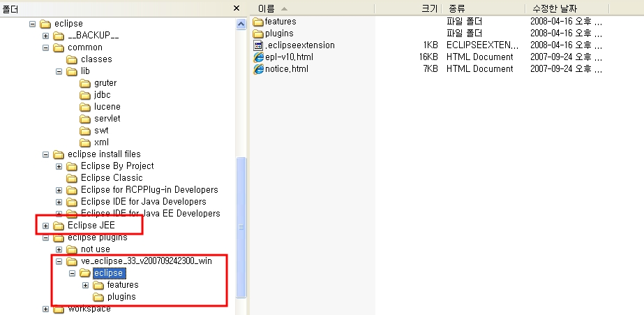Viewport: 644px width, 315px height.
Task: Select the eclipse install files tree item
Action: tap(105, 154)
